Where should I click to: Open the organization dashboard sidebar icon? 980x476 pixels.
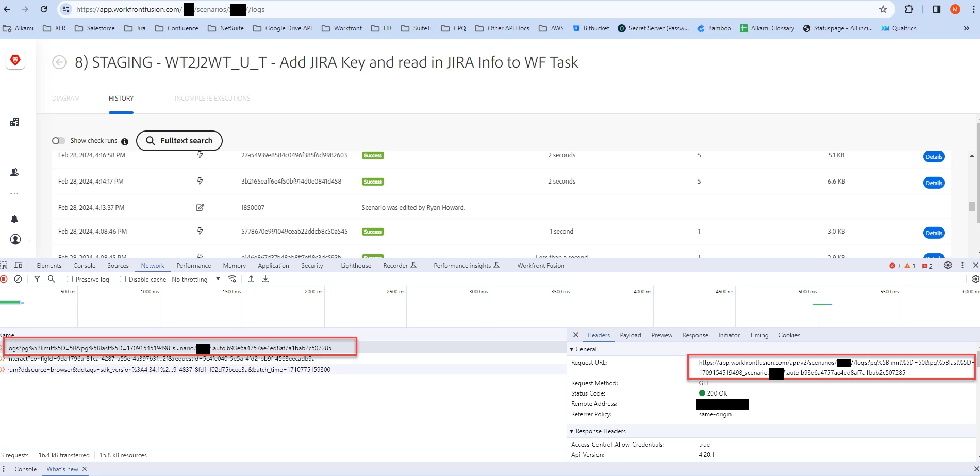(14, 122)
